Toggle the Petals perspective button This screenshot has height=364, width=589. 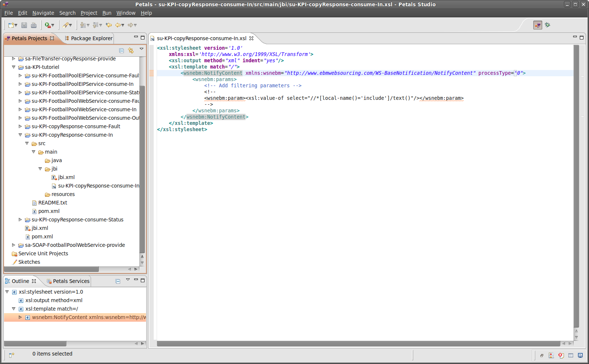pyautogui.click(x=538, y=25)
